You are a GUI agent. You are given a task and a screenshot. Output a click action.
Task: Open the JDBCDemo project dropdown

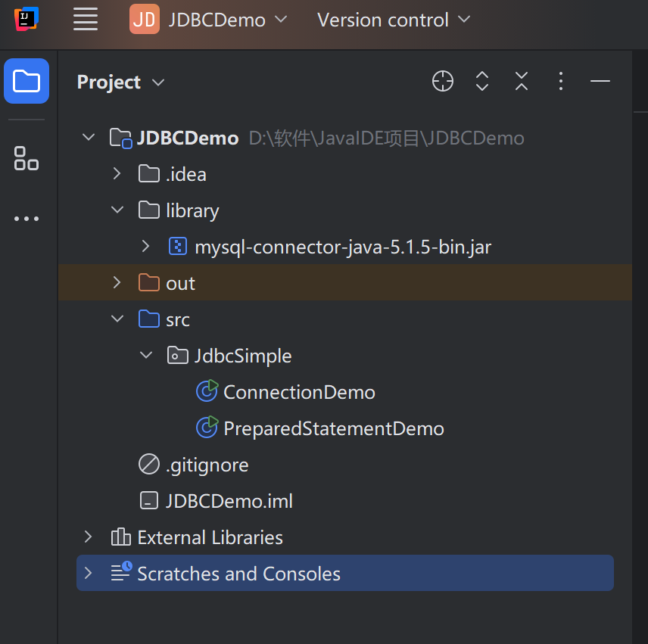click(x=281, y=20)
